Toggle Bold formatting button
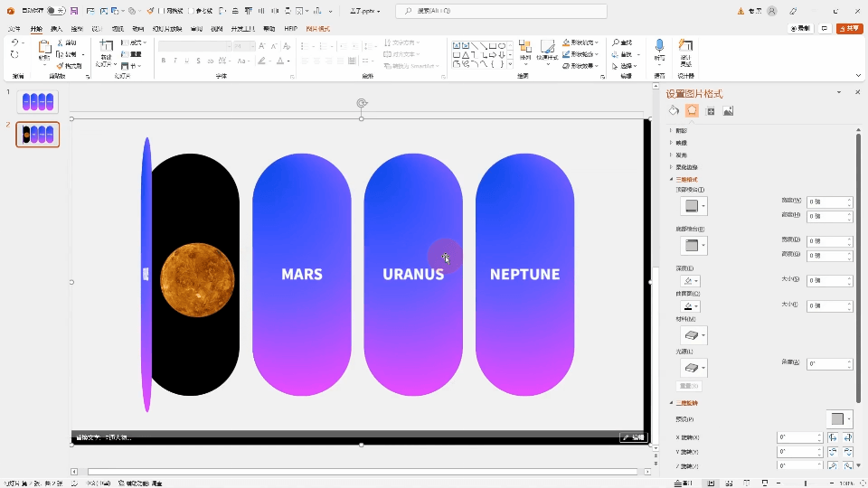Screen dimensions: 868x488 click(164, 61)
